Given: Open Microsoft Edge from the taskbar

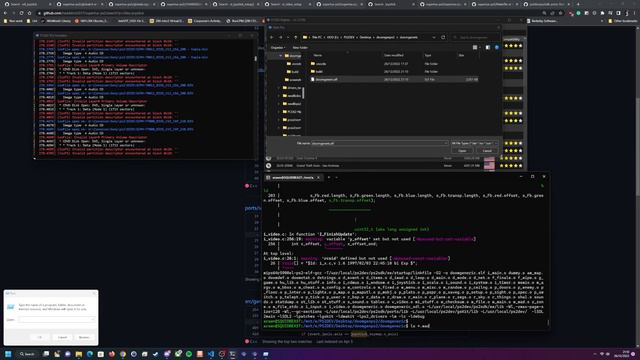Looking at the screenshot, I should [90, 354].
